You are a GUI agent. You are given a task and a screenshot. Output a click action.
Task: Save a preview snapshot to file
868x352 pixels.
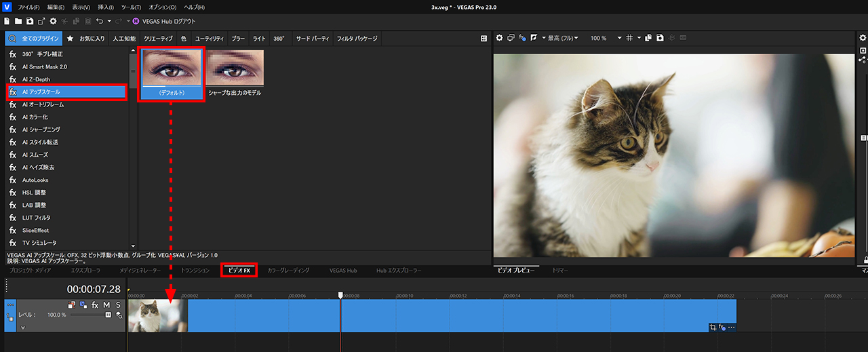point(660,38)
